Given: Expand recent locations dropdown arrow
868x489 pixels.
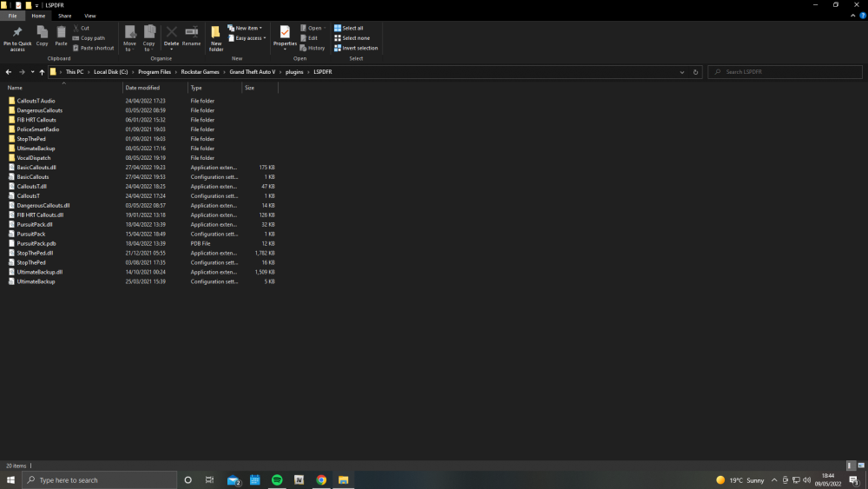Looking at the screenshot, I should 32,72.
